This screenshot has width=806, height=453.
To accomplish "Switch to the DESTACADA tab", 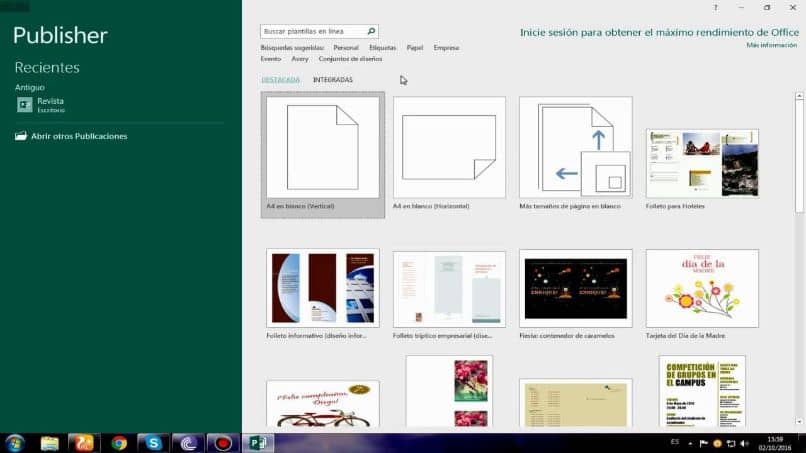I will 281,80.
